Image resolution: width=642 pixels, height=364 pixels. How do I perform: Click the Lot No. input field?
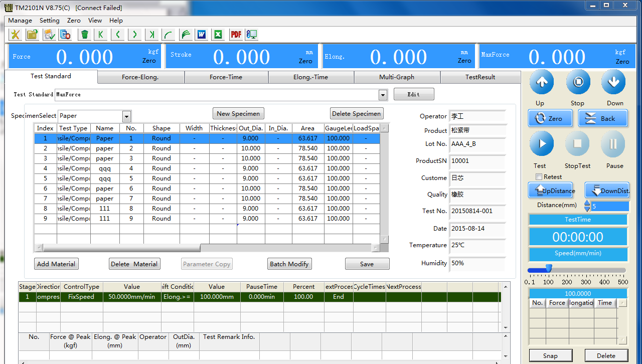(x=477, y=144)
